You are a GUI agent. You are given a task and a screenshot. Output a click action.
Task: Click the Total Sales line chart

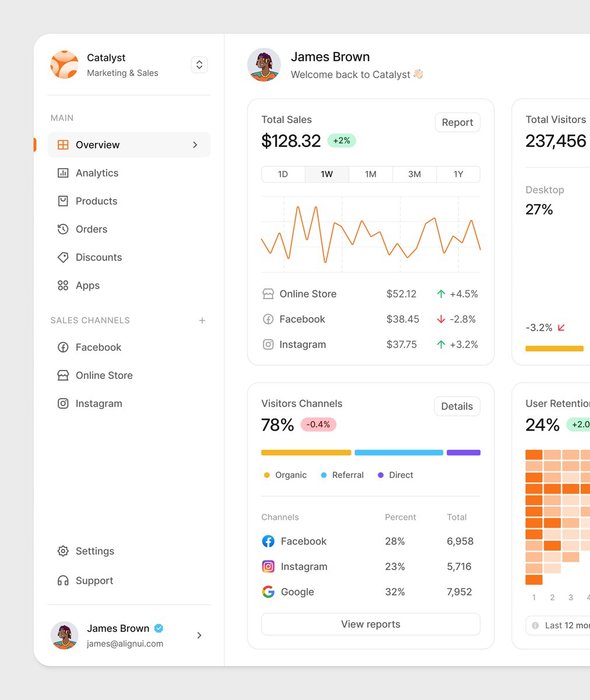click(371, 234)
